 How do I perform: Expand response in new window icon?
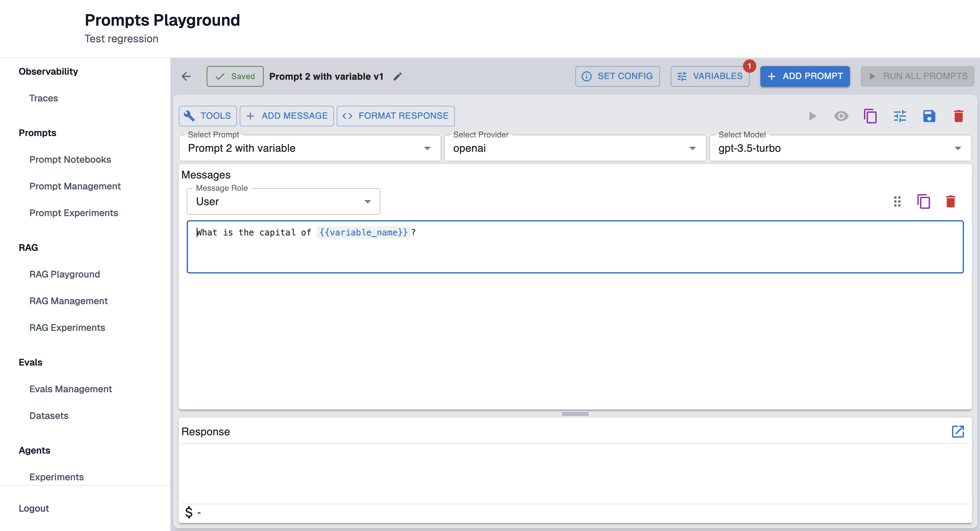[958, 431]
